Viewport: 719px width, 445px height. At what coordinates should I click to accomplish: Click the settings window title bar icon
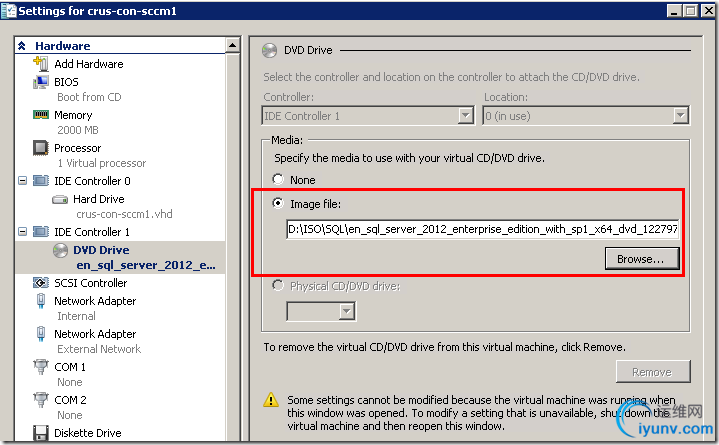[x=9, y=11]
